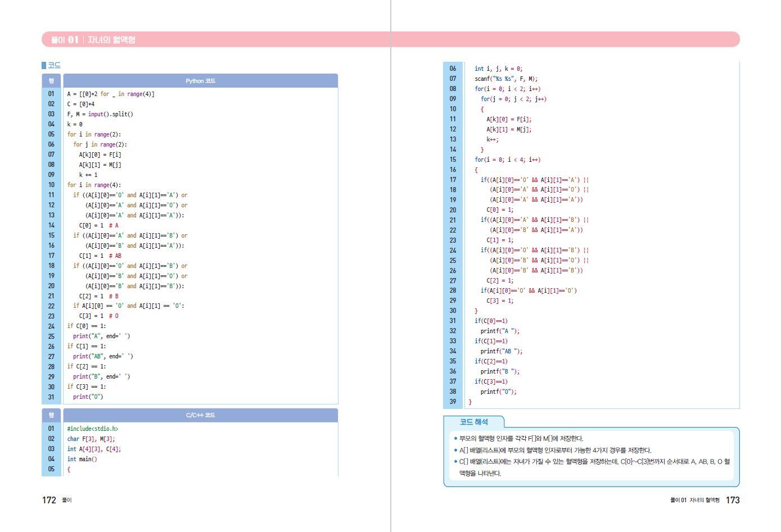This screenshot has width=781, height=532.
Task: Select the line 'A = [[0]*2 for _ in range(4)]'
Action: [x=111, y=94]
